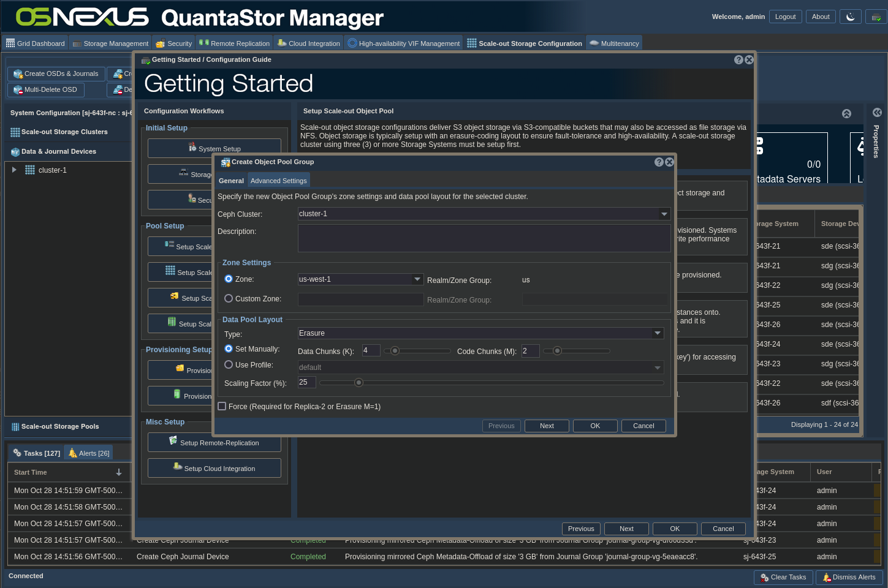The height and width of the screenshot is (588, 888).
Task: Open the Storage Management tab
Action: click(110, 43)
